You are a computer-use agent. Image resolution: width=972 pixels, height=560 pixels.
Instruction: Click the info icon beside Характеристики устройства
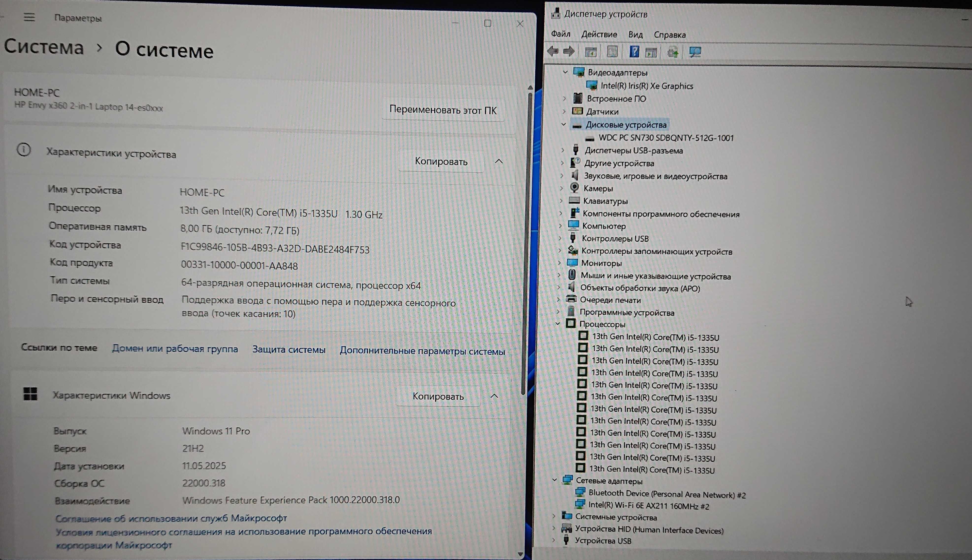click(x=24, y=149)
